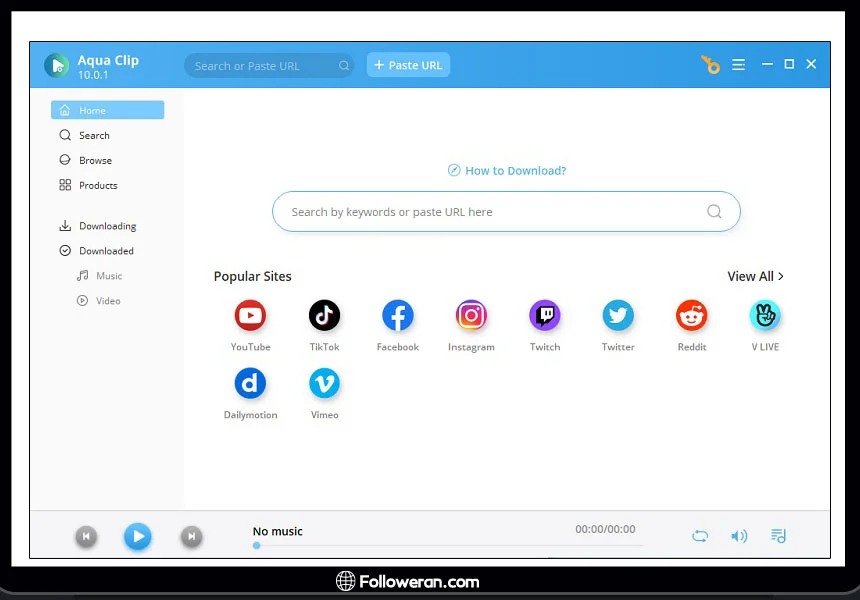Open the How to Download link
The height and width of the screenshot is (600, 860).
[x=507, y=171]
